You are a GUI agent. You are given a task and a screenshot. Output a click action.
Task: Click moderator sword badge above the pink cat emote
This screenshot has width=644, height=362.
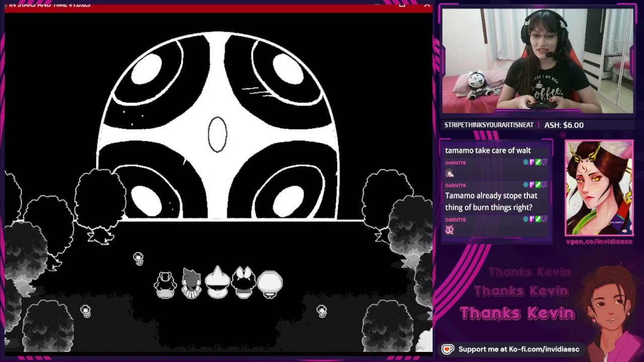pos(538,219)
